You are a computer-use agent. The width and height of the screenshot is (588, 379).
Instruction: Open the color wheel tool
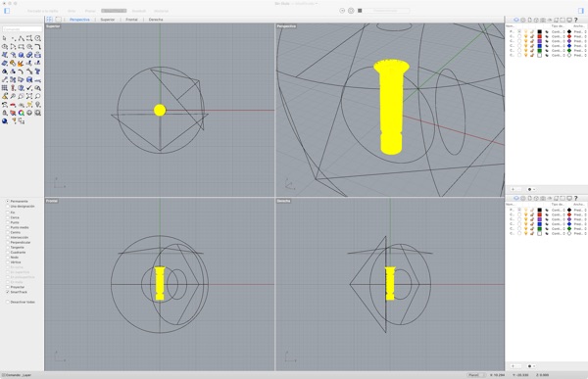coord(21,113)
